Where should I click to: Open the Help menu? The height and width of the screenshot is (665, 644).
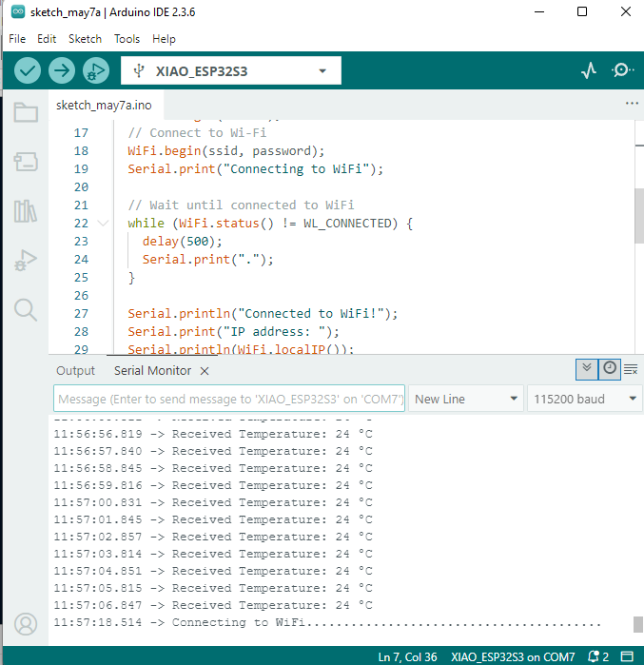[164, 39]
